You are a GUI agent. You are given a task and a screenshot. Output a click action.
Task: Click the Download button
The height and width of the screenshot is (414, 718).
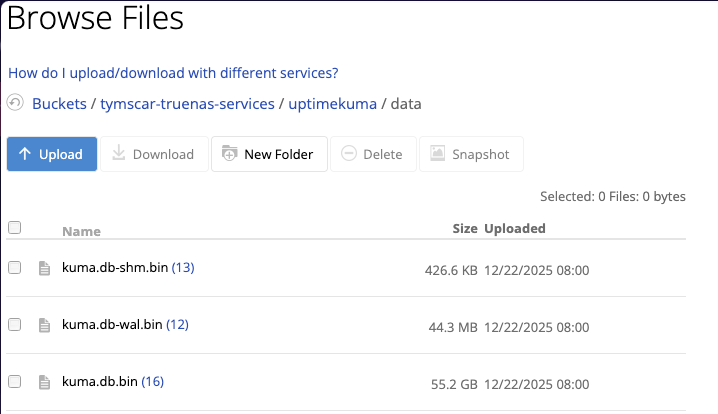[153, 154]
